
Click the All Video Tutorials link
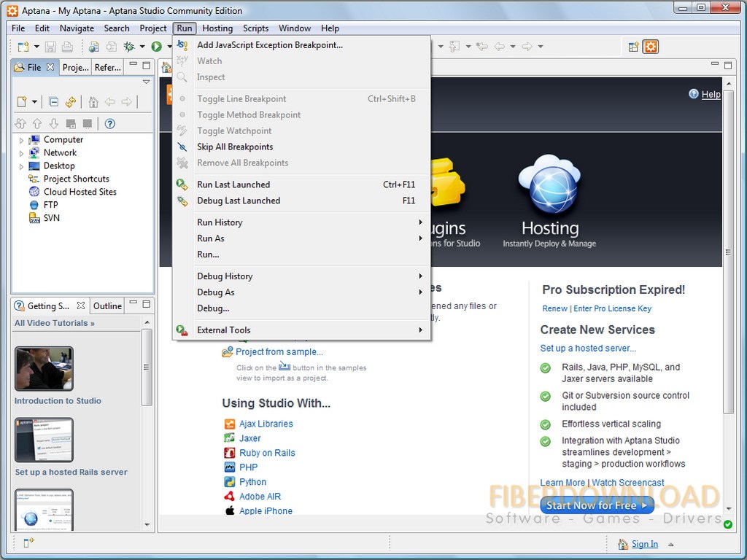pos(54,323)
